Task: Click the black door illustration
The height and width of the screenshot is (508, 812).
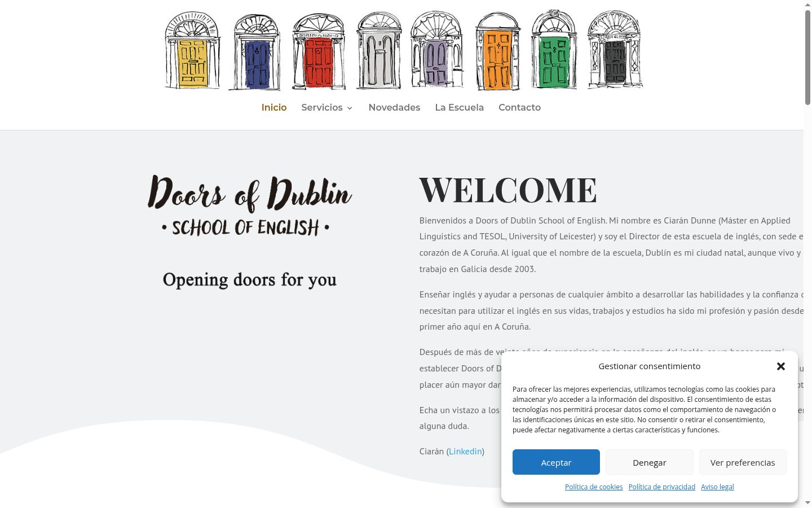Action: pos(615,50)
